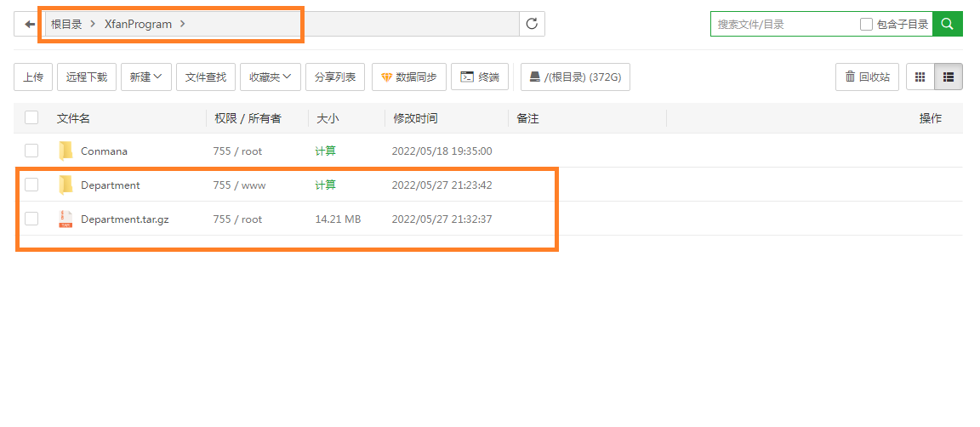Click the 远程下载 button
This screenshot has width=980, height=427.
87,77
